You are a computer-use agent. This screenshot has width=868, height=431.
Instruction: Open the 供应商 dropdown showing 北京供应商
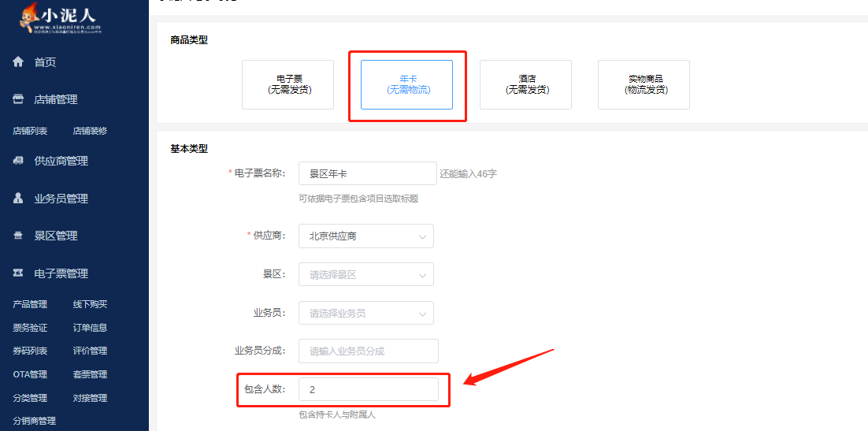(x=365, y=236)
